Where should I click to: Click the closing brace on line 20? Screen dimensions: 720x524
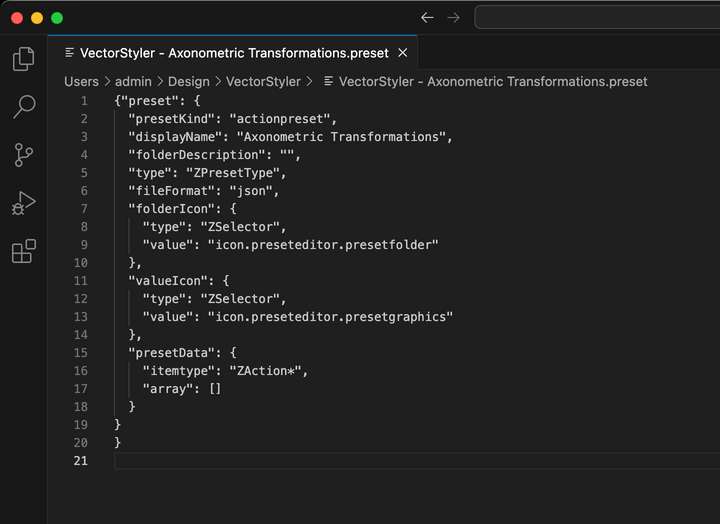[x=118, y=443]
